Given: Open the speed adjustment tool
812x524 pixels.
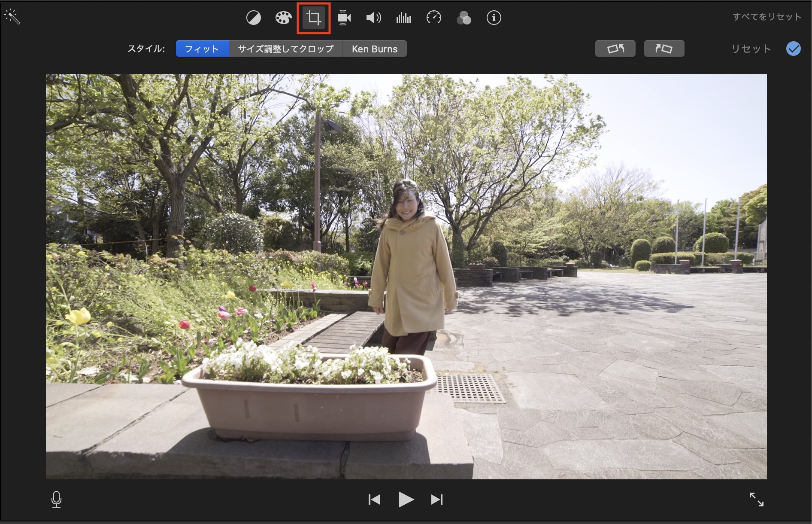Looking at the screenshot, I should tap(434, 18).
